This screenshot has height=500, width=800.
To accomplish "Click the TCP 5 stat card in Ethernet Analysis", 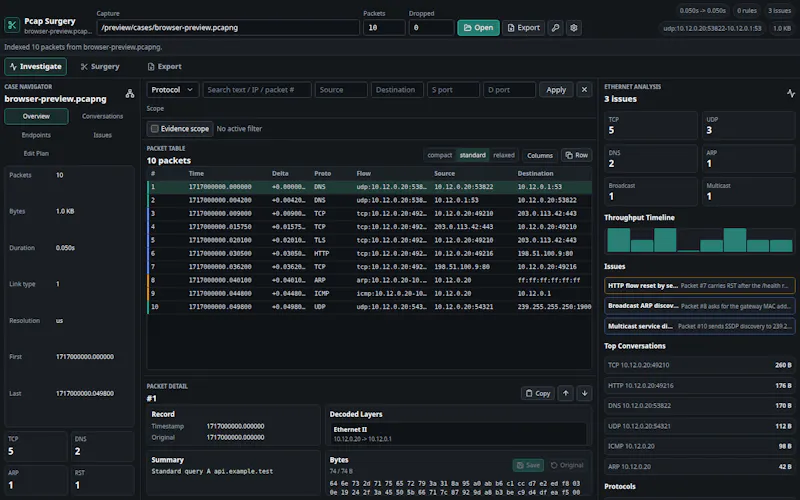I will click(651, 126).
